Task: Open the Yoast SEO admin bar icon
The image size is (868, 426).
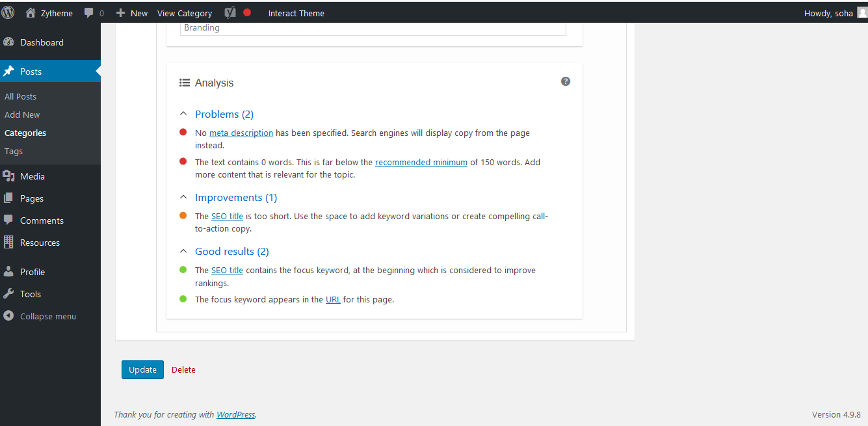Action: tap(230, 12)
